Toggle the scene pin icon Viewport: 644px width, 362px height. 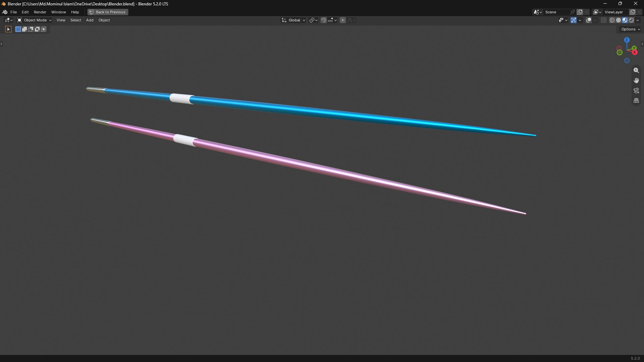pyautogui.click(x=573, y=12)
